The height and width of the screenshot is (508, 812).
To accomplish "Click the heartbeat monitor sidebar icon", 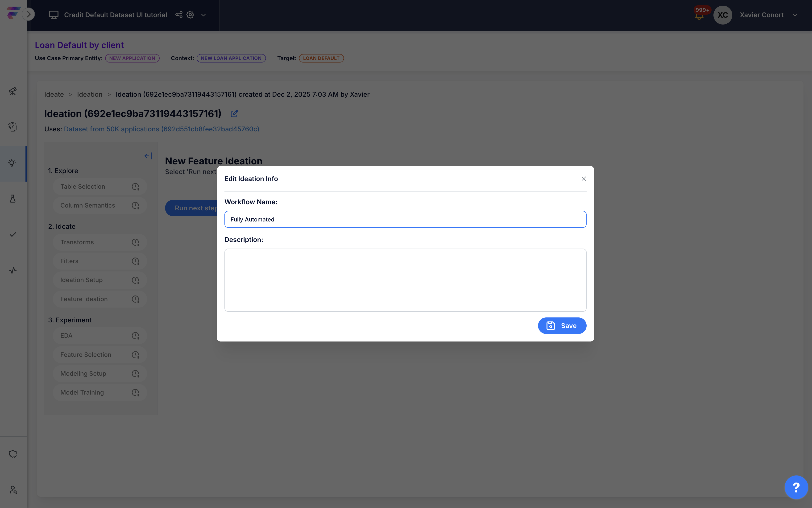I will [x=13, y=271].
